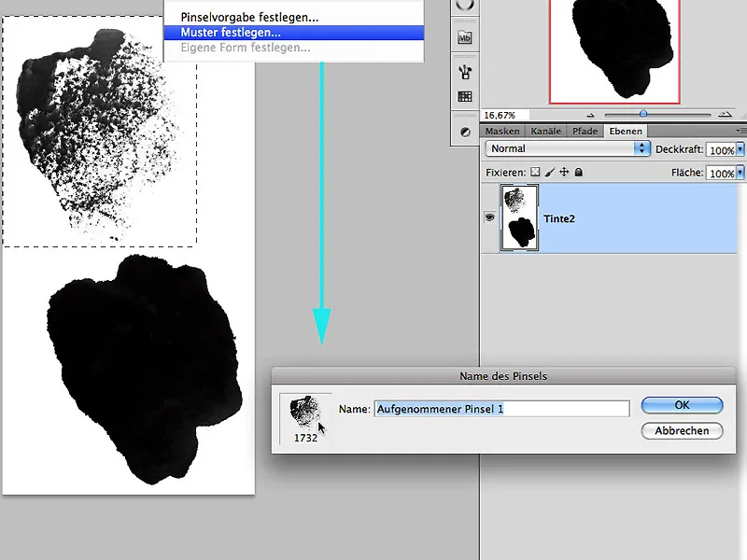Click the Fläche 100% value field
The image size is (747, 560).
coord(721,173)
